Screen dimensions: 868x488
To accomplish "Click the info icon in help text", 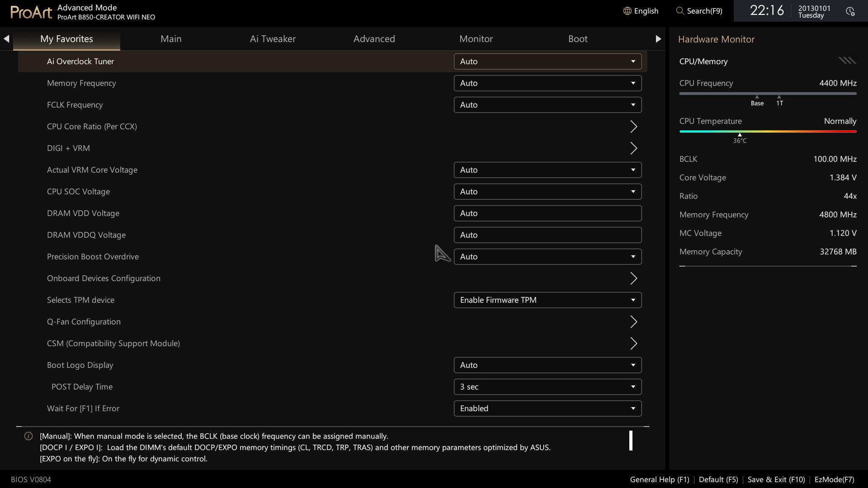I will 28,436.
